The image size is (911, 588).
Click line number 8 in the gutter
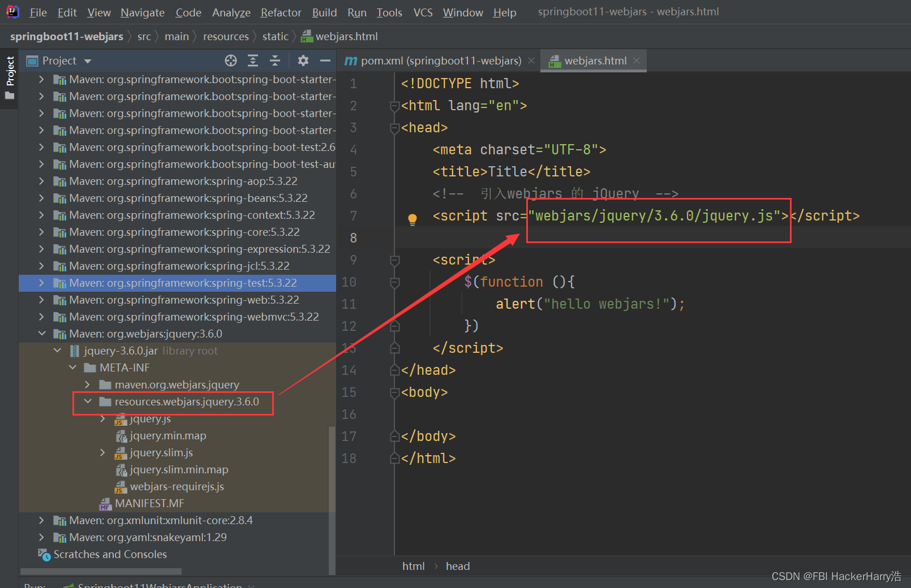pos(353,238)
